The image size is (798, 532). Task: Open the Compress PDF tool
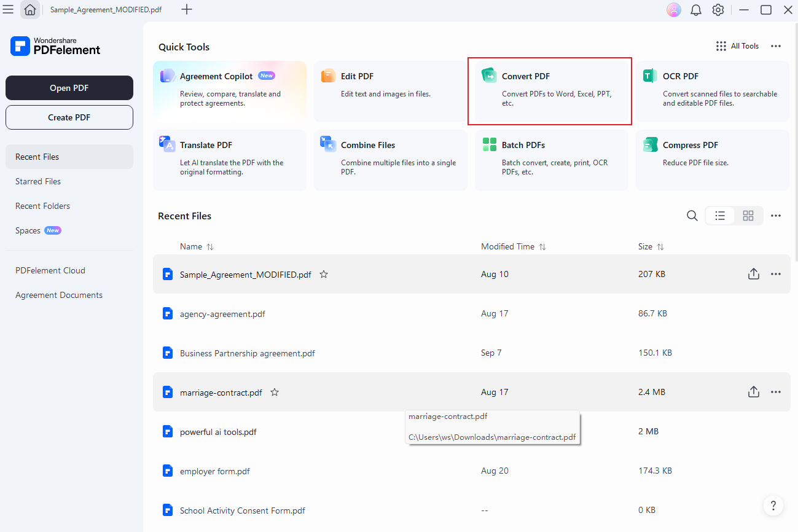[x=713, y=160]
